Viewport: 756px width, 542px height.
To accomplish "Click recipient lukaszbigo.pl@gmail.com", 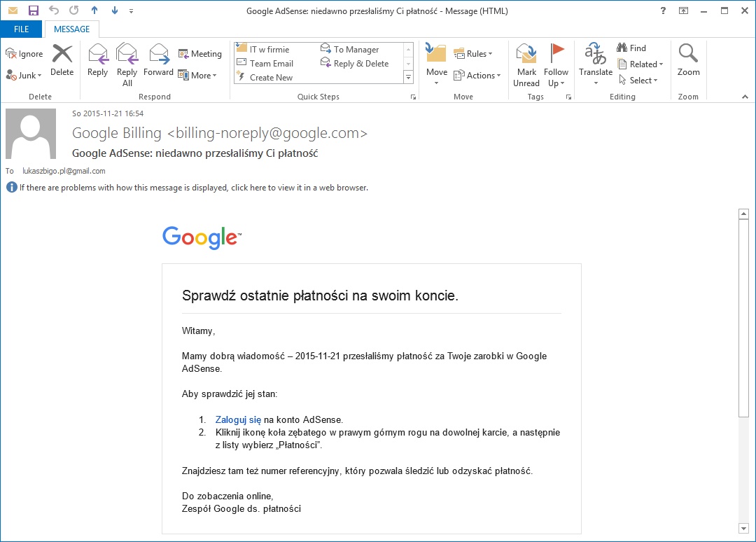I will tap(64, 171).
